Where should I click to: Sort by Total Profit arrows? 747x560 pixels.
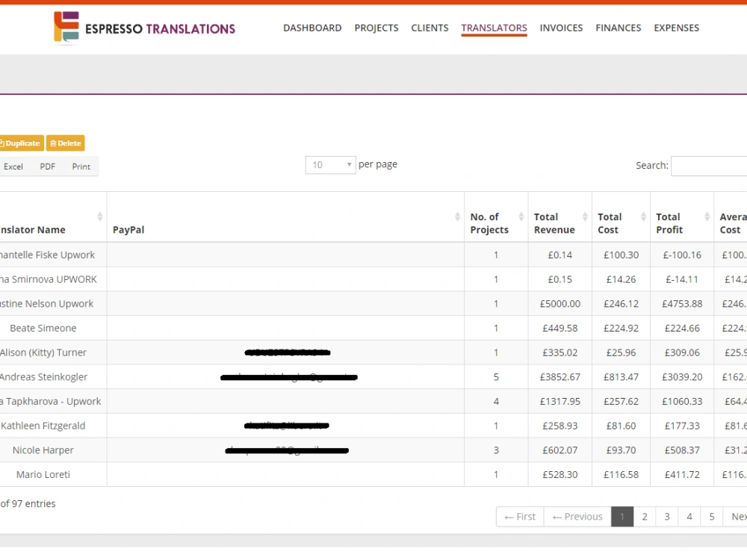(707, 217)
